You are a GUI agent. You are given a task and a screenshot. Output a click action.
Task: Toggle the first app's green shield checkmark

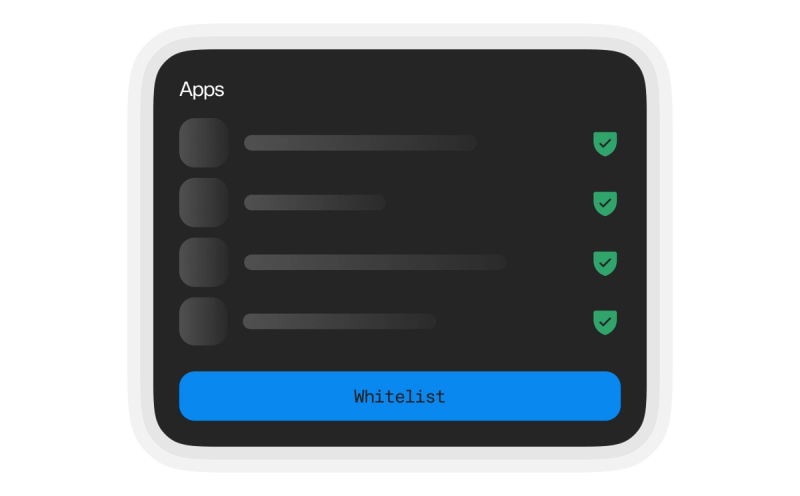pos(605,143)
